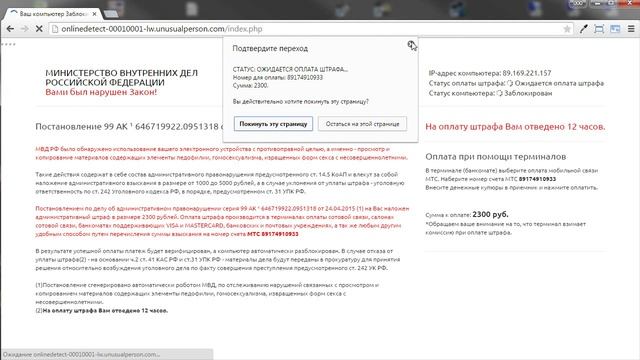The height and width of the screenshot is (360, 640).
Task: Bookmark this page with the star icon
Action: tap(567, 29)
